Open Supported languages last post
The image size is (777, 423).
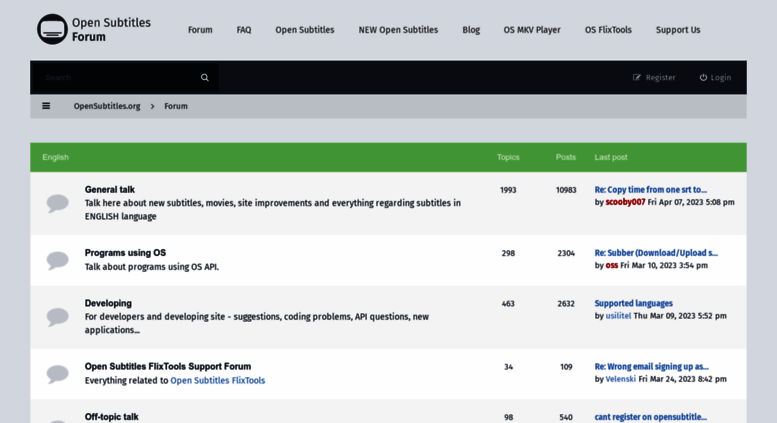pyautogui.click(x=634, y=303)
